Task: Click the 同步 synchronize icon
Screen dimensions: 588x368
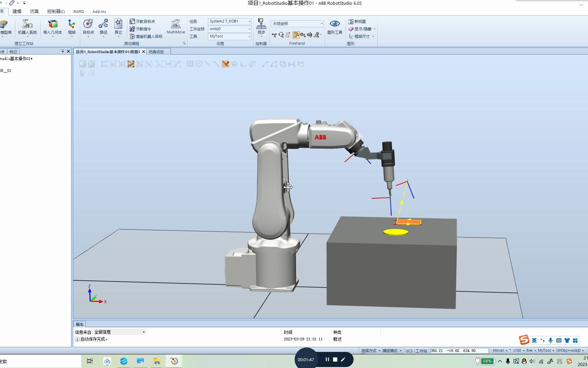Action: [261, 27]
